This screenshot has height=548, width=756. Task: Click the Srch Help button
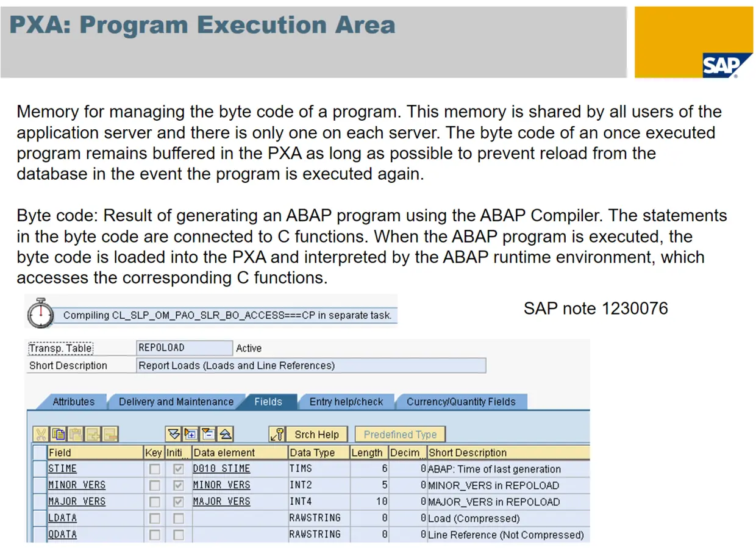316,435
